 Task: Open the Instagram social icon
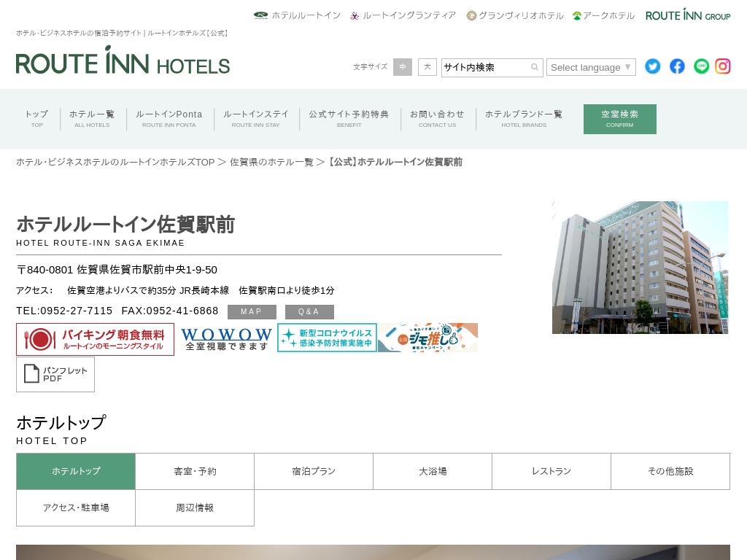coord(723,66)
